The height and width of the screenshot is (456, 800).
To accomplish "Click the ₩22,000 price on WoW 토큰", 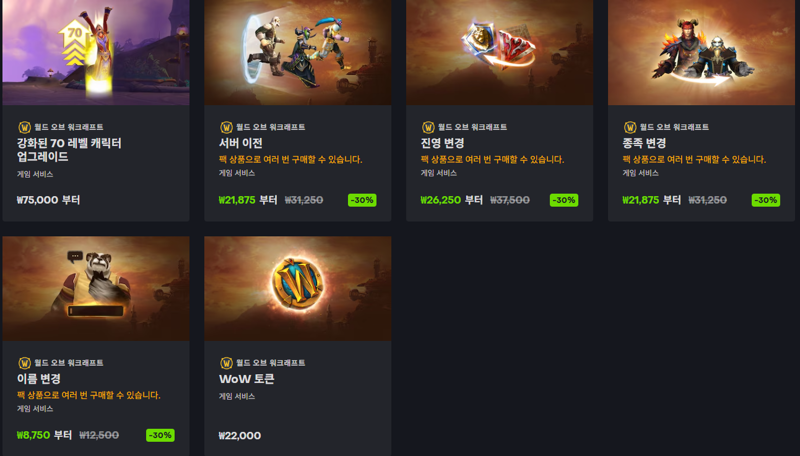I will coord(240,436).
